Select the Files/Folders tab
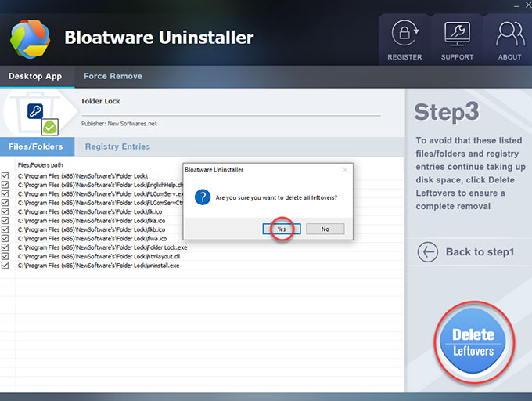532x401 pixels. click(x=37, y=146)
